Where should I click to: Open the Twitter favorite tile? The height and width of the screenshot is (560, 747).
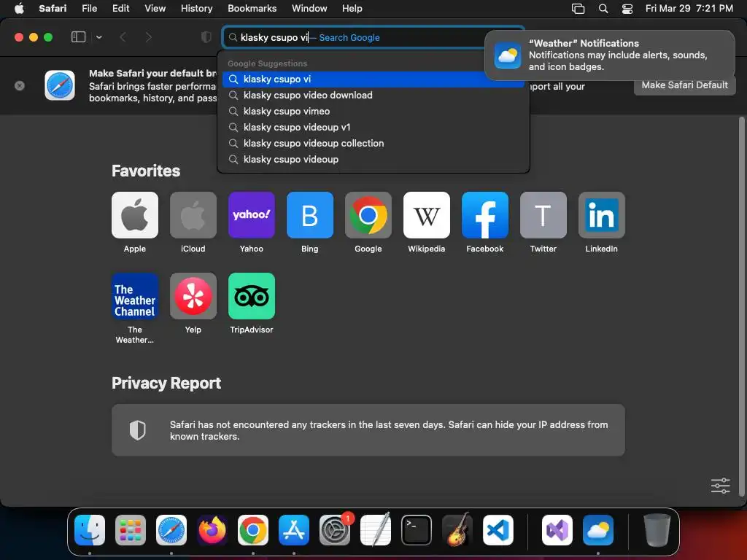(x=543, y=215)
